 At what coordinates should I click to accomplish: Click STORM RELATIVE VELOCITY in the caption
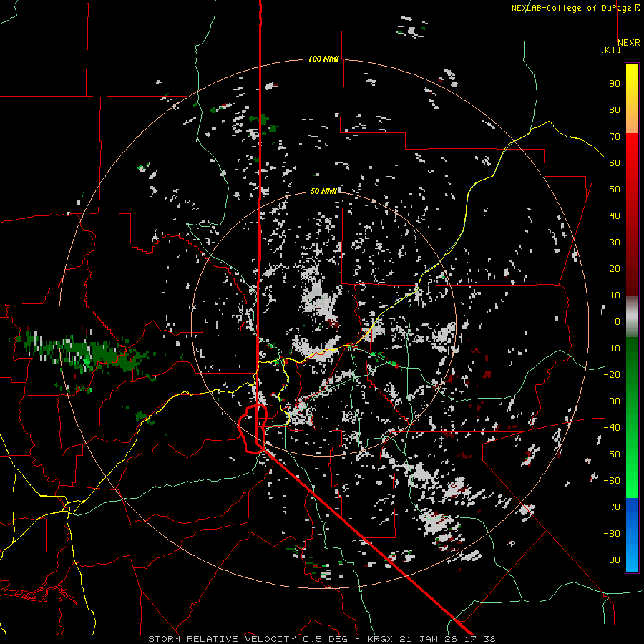pos(222,639)
